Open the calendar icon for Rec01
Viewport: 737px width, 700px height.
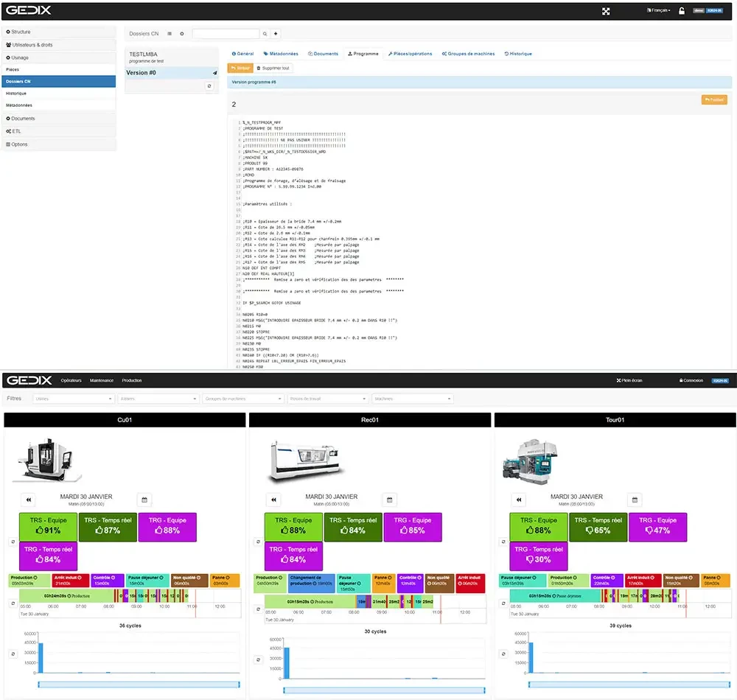[x=390, y=500]
